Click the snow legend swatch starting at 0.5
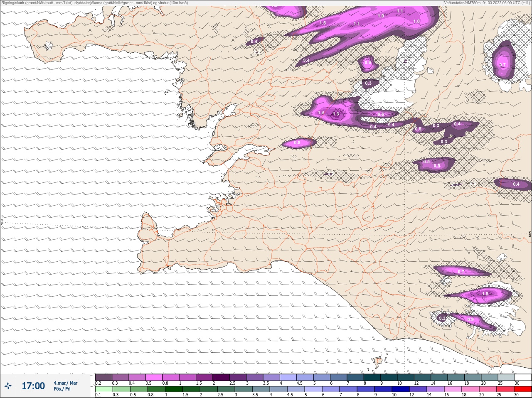This screenshot has height=398, width=532. click(x=154, y=377)
